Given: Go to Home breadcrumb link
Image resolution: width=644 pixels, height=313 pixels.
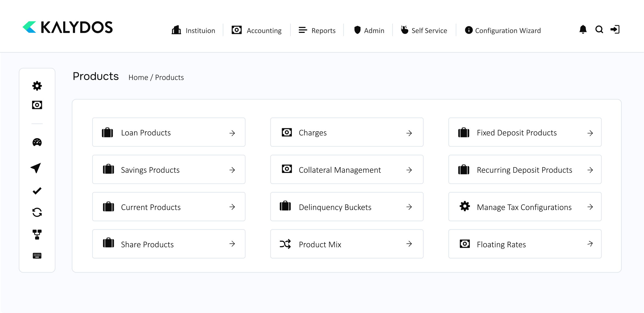Looking at the screenshot, I should pos(138,78).
